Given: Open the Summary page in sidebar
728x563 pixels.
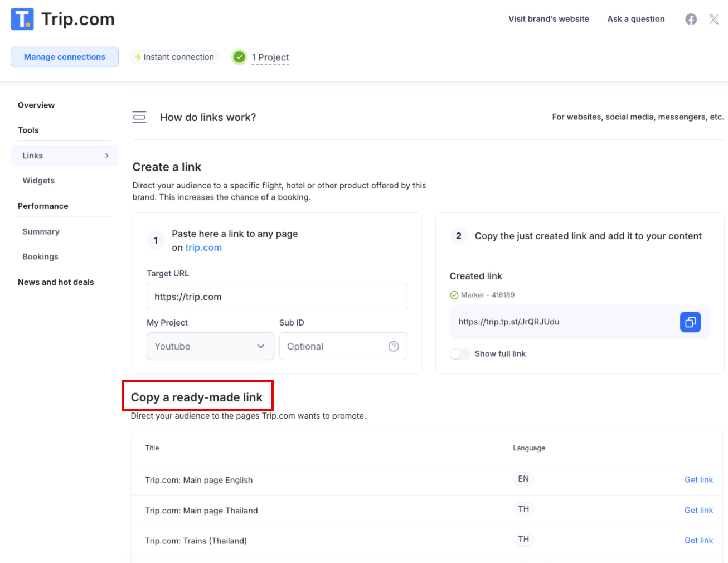Looking at the screenshot, I should pos(41,231).
